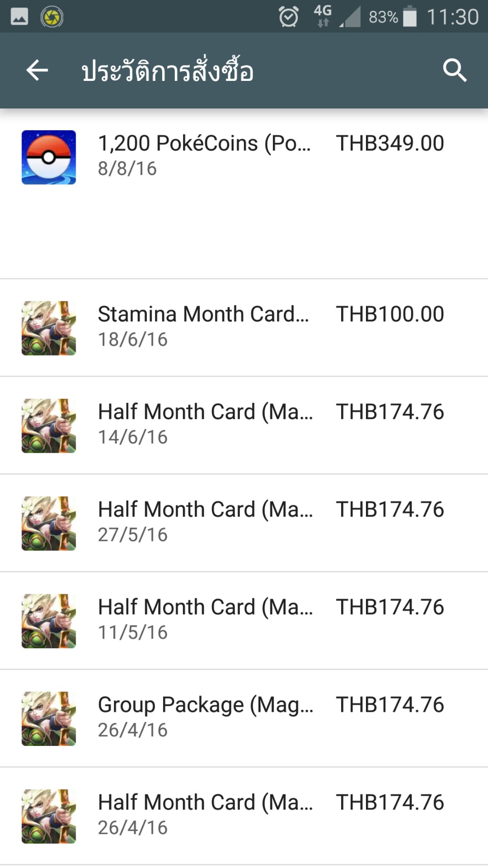Viewport: 488px width, 868px height.
Task: Tap game icon next to 14/6/16 purchase
Action: point(49,426)
